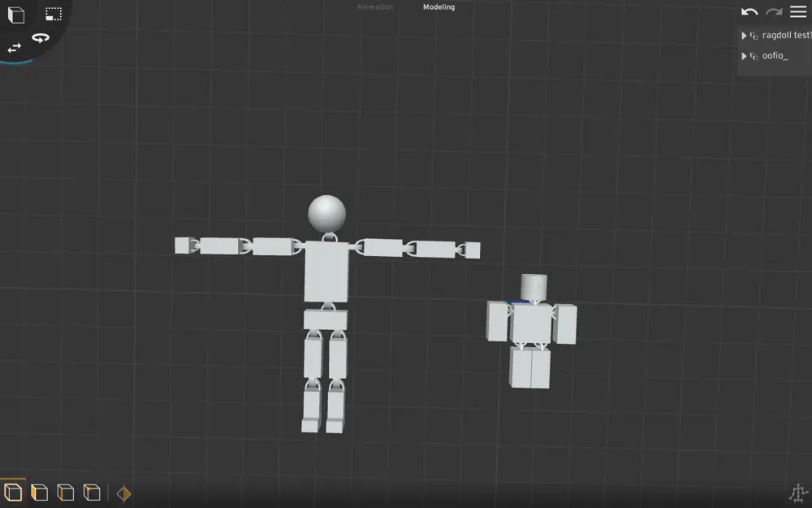Enable edge selection mode cube
Image resolution: width=812 pixels, height=508 pixels.
coord(65,493)
